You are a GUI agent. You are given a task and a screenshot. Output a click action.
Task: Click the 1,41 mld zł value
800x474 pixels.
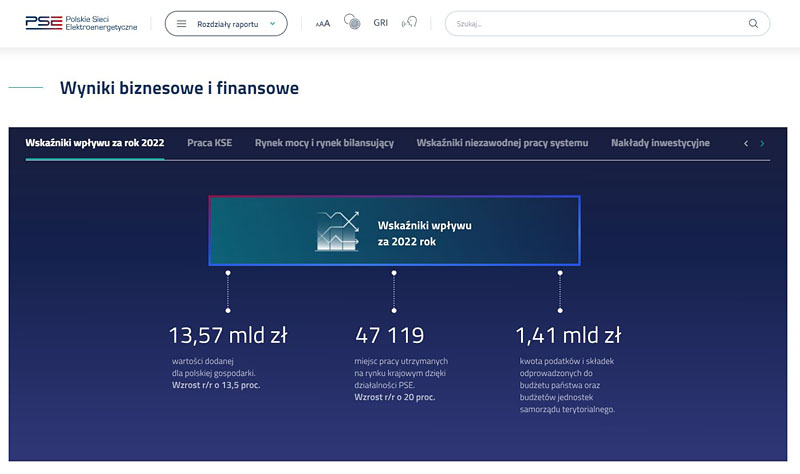tap(568, 336)
